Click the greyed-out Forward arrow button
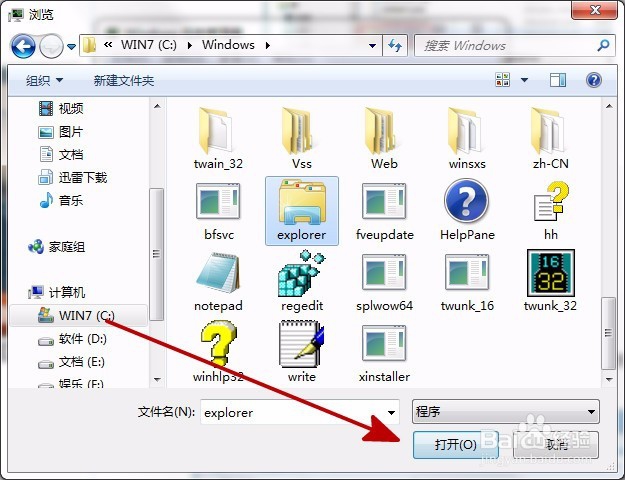The image size is (625, 480). 51,46
